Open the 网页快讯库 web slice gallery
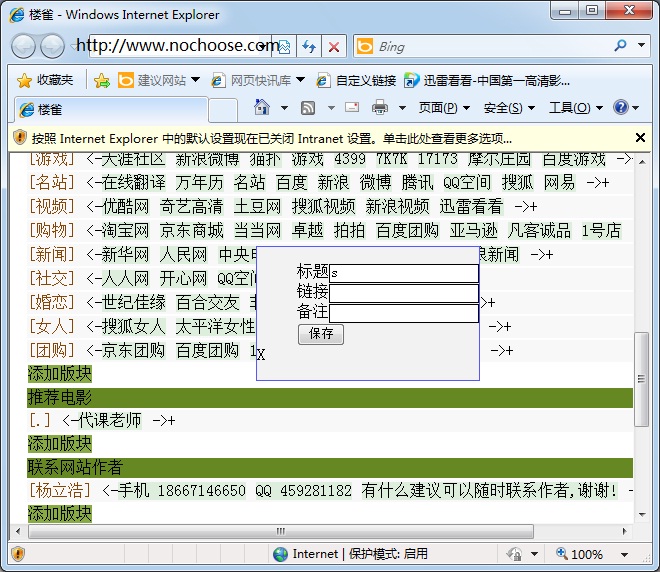This screenshot has height=572, width=660. coord(252,80)
